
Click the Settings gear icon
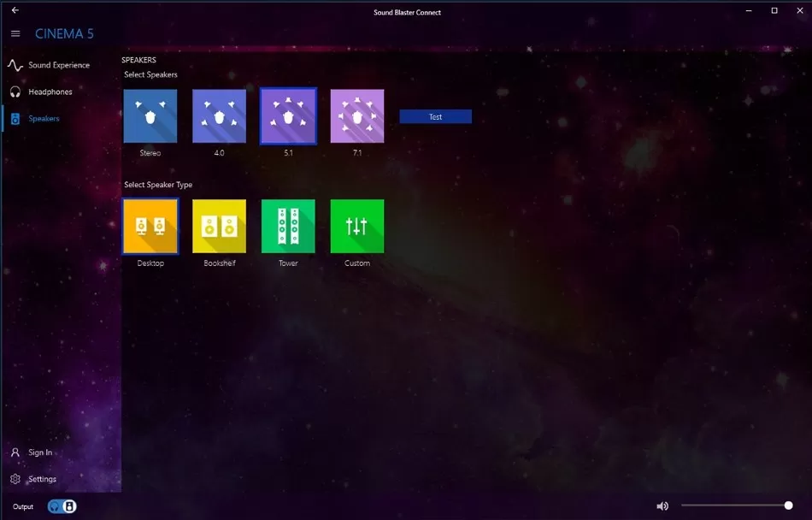click(15, 479)
